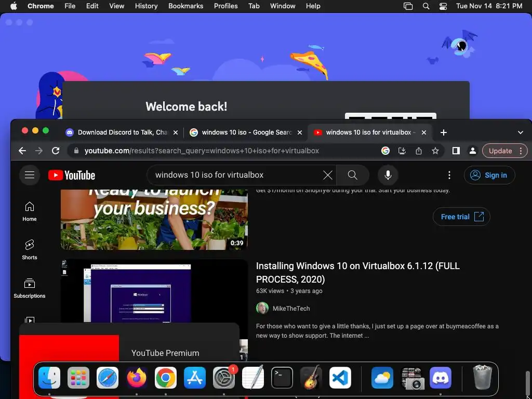
Task: Click the YouTube Sign in button
Action: tap(489, 175)
